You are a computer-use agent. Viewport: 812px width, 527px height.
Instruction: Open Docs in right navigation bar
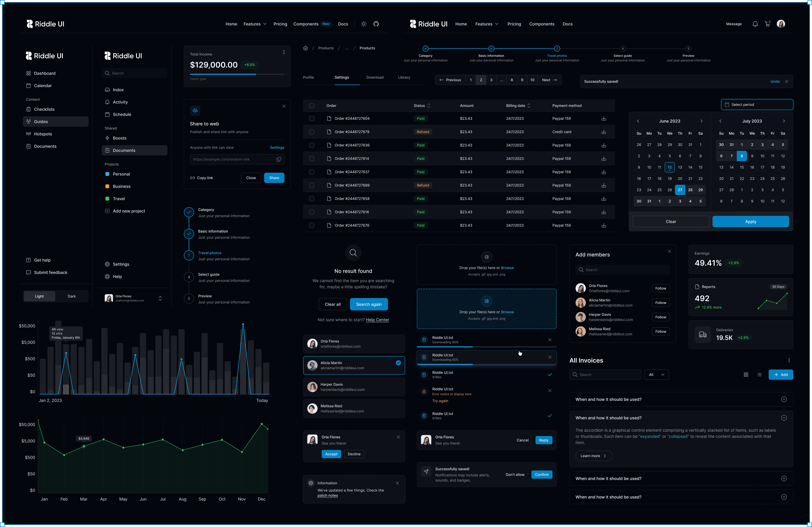[567, 24]
